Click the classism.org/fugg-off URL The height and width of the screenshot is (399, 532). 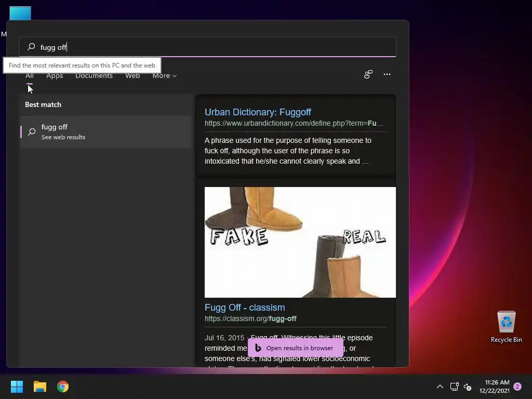point(250,318)
